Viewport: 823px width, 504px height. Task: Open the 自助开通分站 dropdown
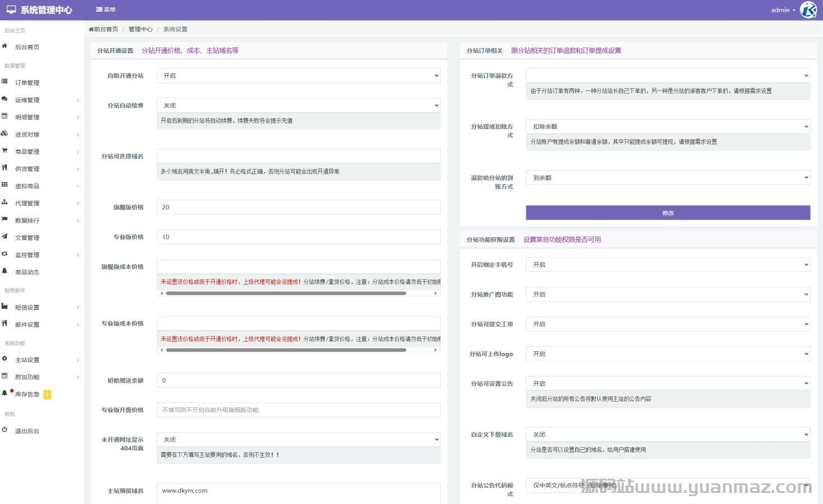[x=298, y=76]
